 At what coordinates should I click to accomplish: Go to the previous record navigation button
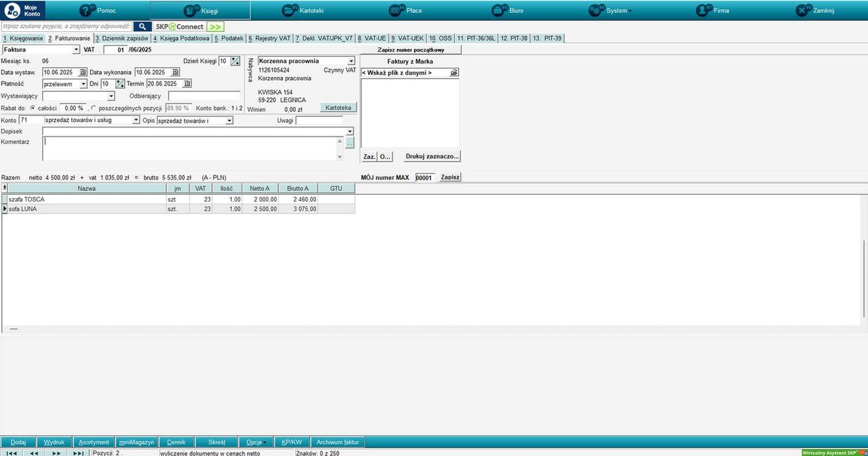click(34, 453)
